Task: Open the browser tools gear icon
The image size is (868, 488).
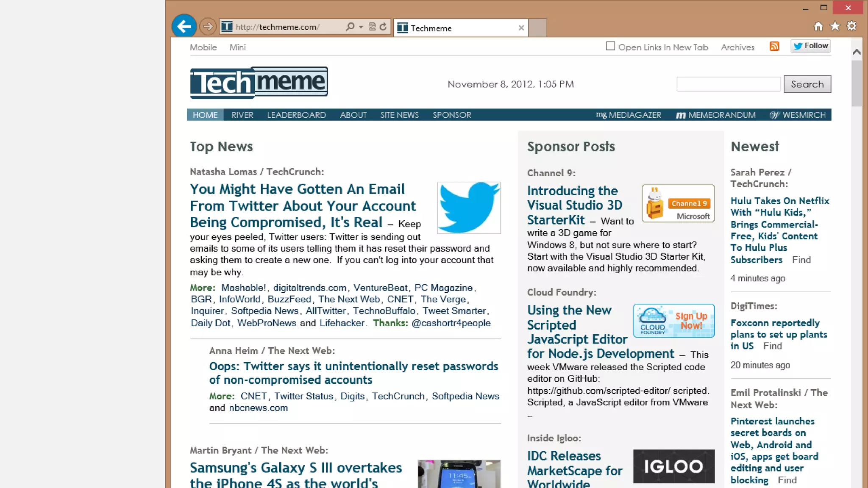Action: [x=851, y=26]
